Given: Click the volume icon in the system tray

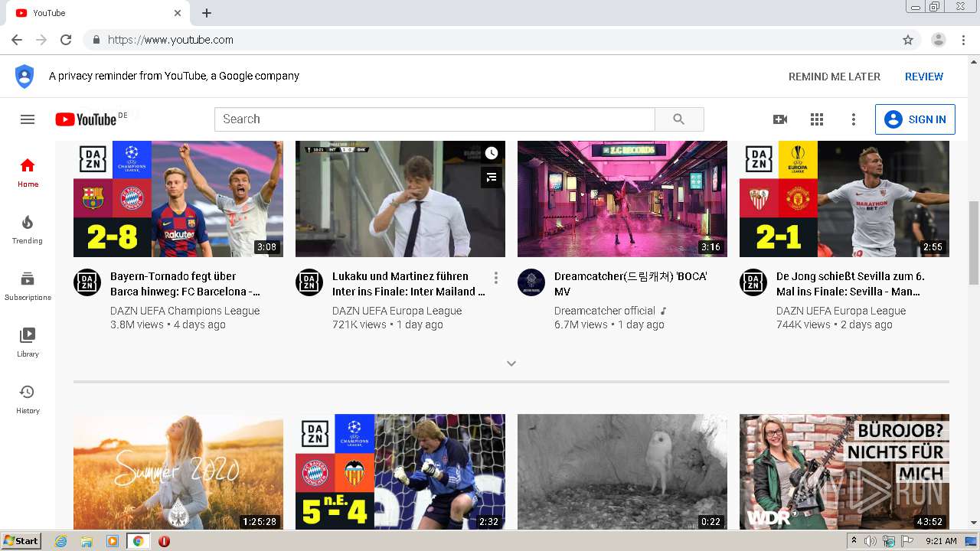Looking at the screenshot, I should click(871, 541).
